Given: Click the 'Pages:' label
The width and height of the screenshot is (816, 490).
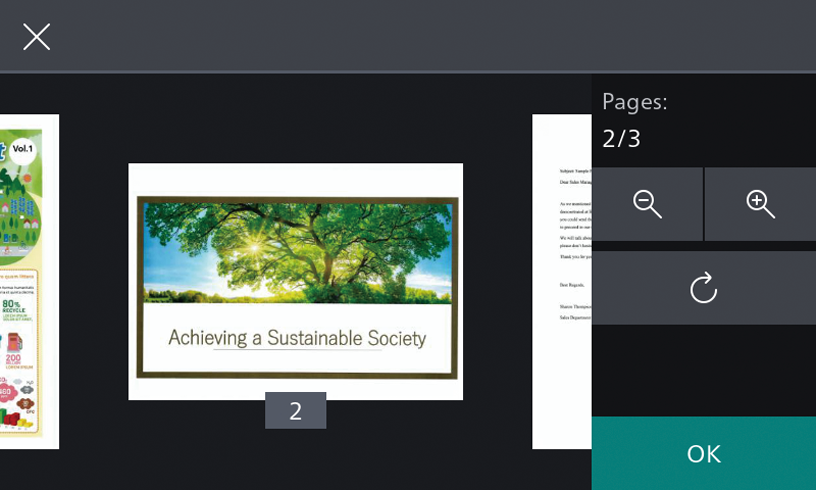Looking at the screenshot, I should pos(634,102).
